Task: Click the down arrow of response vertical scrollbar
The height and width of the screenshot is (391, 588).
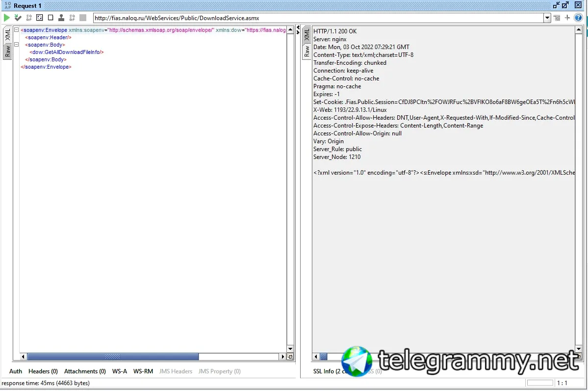Action: pyautogui.click(x=579, y=349)
